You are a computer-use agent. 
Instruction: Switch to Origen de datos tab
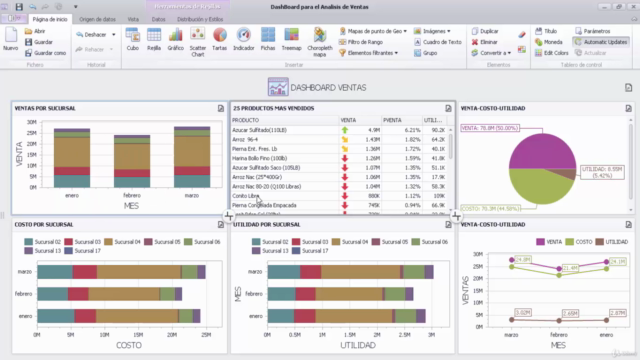97,19
